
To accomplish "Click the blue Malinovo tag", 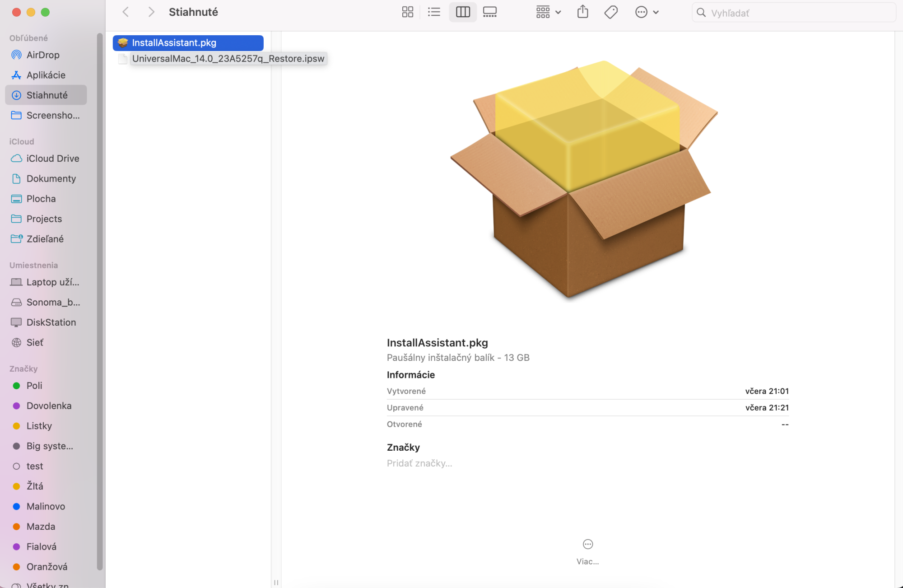I will click(x=46, y=507).
